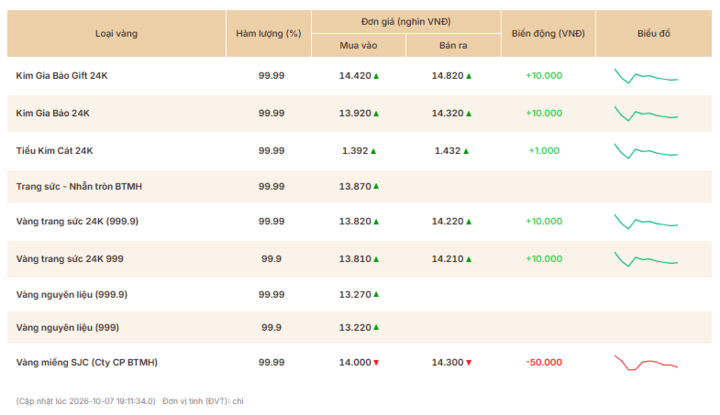This screenshot has height=415, width=720.
Task: Click the green up arrow beside 14.420
Action: 376,76
